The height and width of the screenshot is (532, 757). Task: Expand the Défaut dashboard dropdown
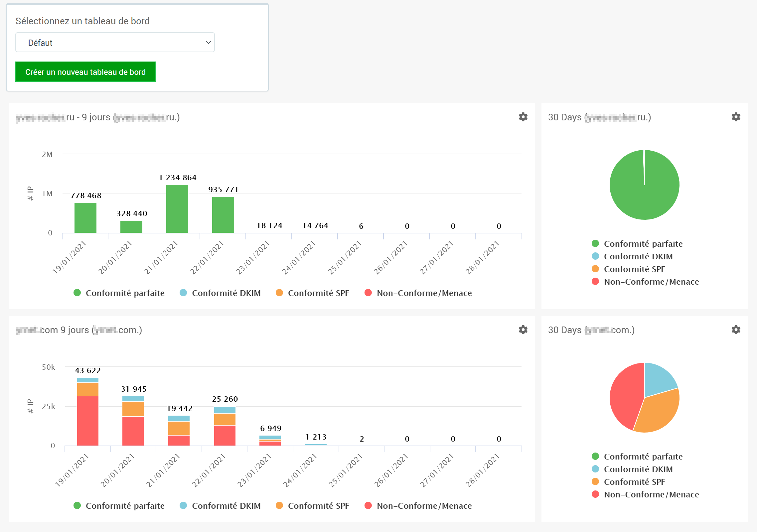[x=115, y=43]
